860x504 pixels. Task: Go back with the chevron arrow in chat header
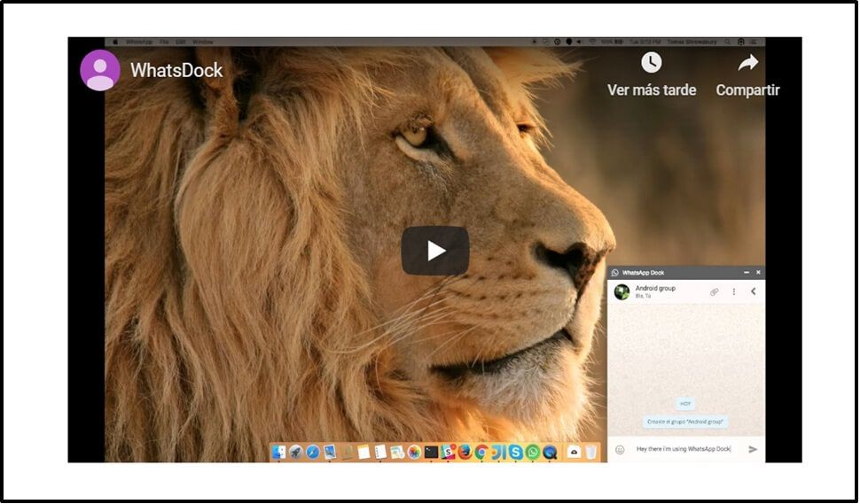tap(753, 291)
